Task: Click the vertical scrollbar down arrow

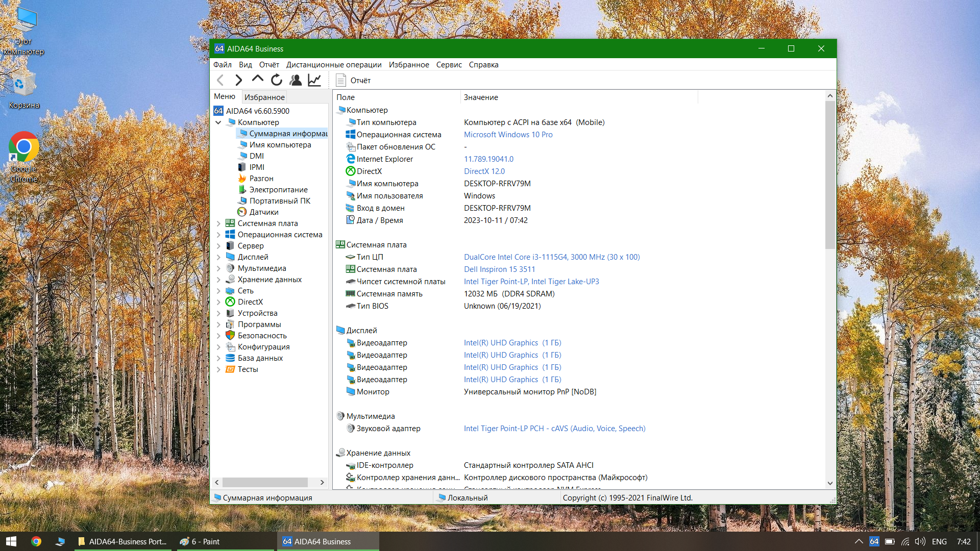Action: click(830, 483)
